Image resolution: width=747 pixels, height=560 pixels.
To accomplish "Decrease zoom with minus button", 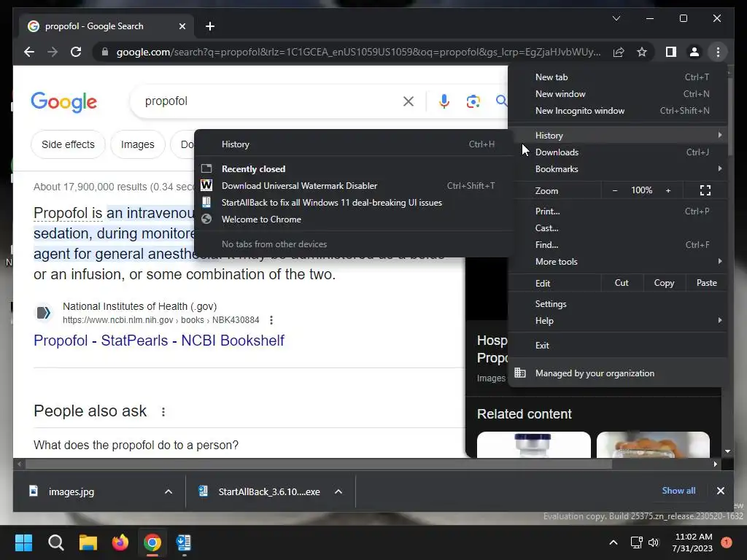I will (615, 190).
